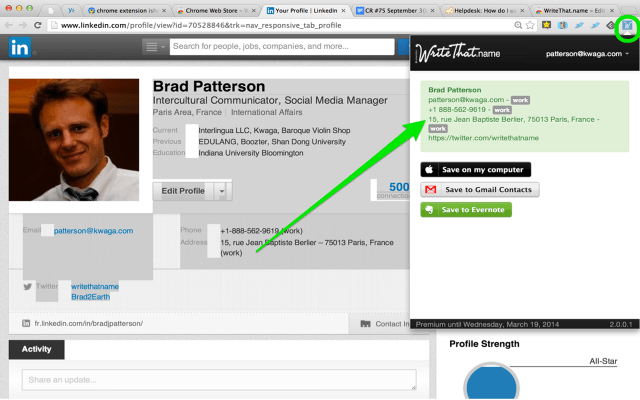This screenshot has width=640, height=400.
Task: Go to LinkedIn home via the in logo
Action: [20, 47]
